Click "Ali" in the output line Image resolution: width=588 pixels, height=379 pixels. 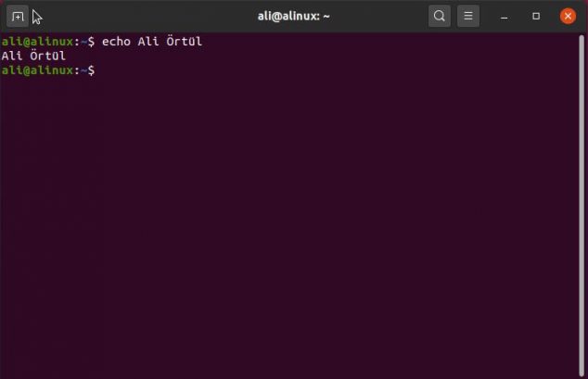pyautogui.click(x=12, y=56)
